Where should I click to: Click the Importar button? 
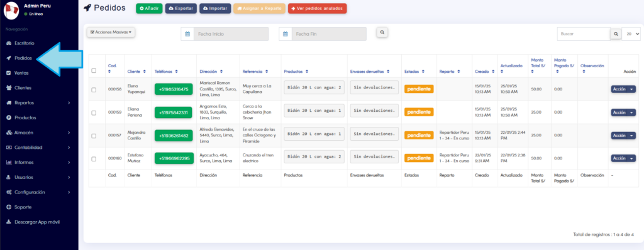point(215,9)
